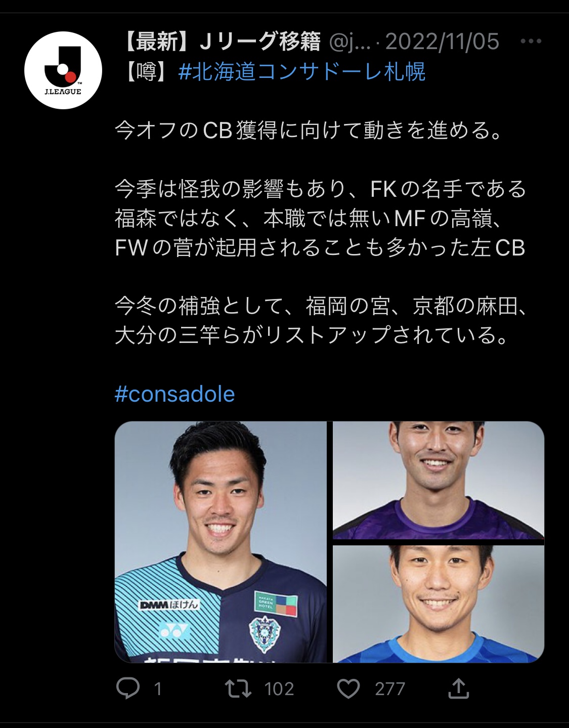
Task: Open the #consadole hashtag link
Action: (175, 394)
